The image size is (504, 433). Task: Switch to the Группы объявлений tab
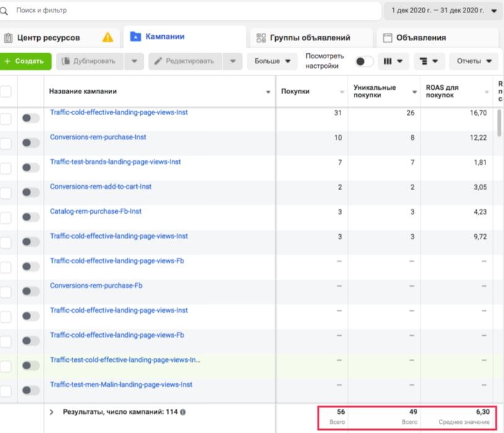pos(309,38)
